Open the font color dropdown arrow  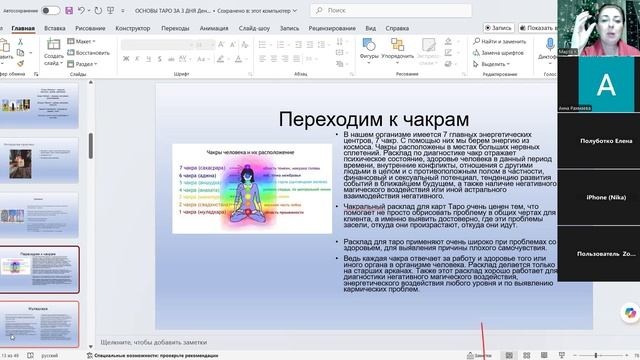click(x=246, y=59)
